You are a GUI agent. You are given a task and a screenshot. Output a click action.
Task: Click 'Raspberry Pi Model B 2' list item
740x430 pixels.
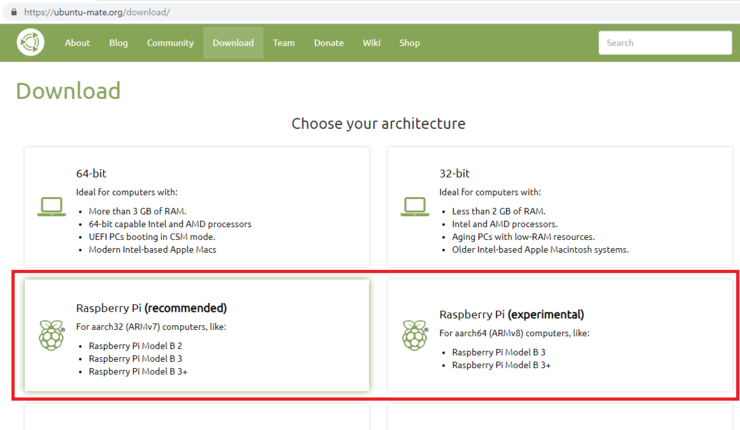tap(135, 346)
